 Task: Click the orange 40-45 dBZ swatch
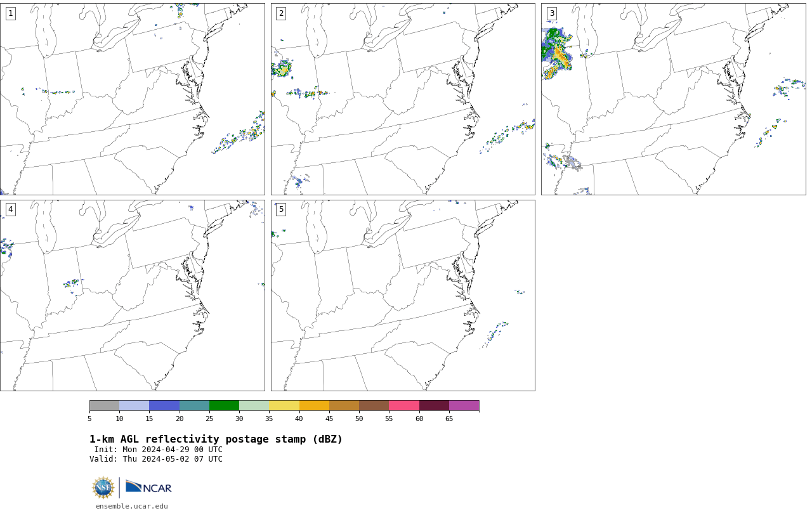(x=314, y=406)
